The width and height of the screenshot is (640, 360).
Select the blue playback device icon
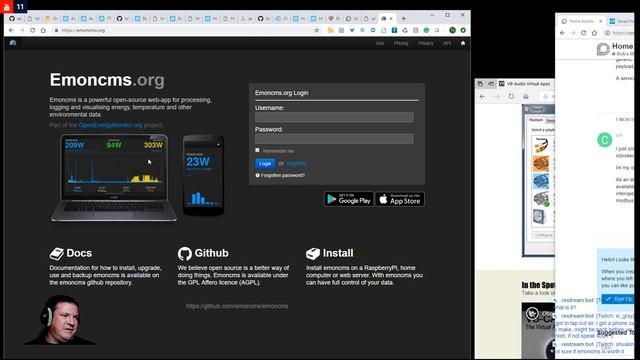541,181
